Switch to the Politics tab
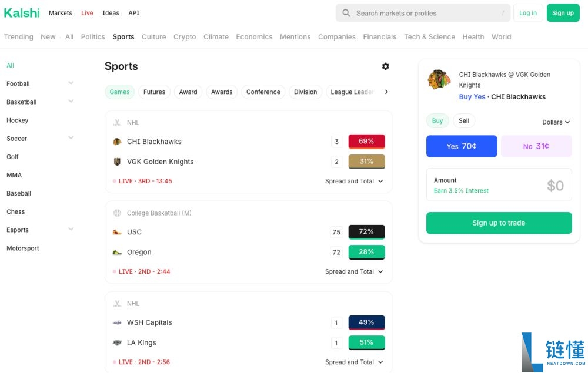The width and height of the screenshot is (588, 373). (93, 37)
